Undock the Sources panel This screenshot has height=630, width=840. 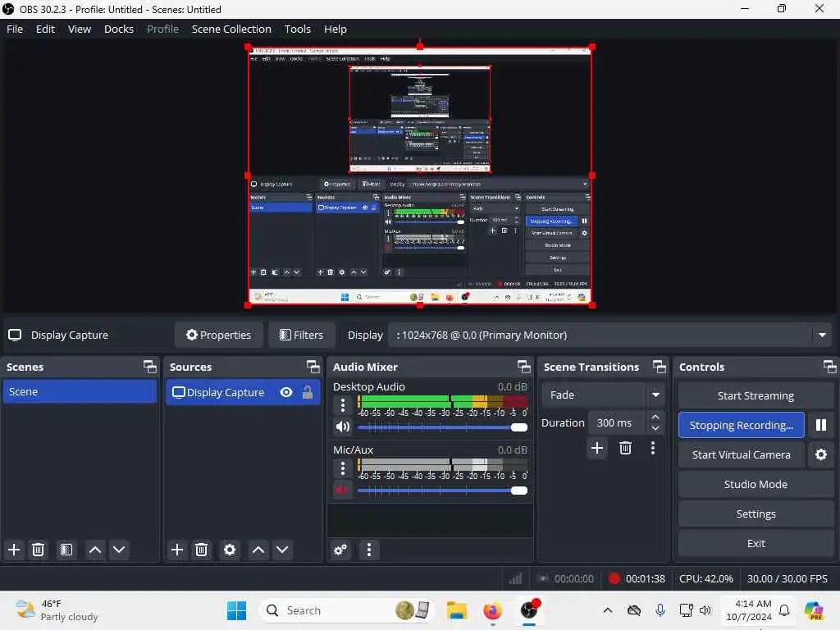(x=313, y=367)
